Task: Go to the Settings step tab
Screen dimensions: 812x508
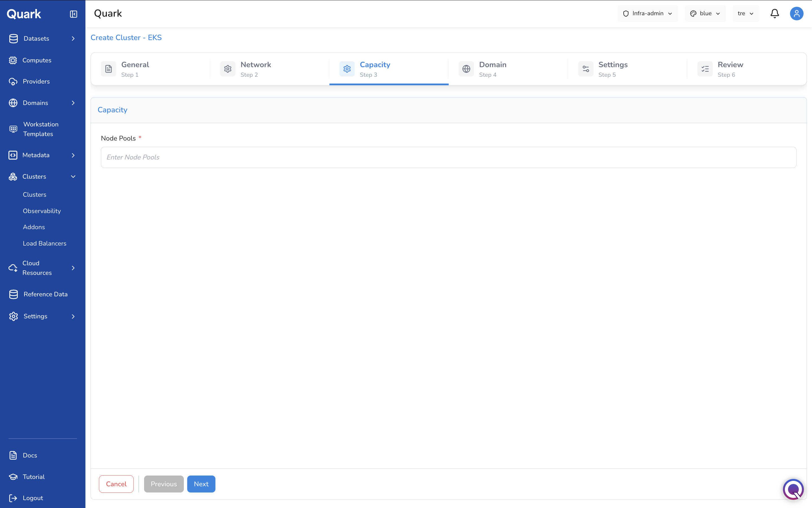Action: pyautogui.click(x=627, y=69)
